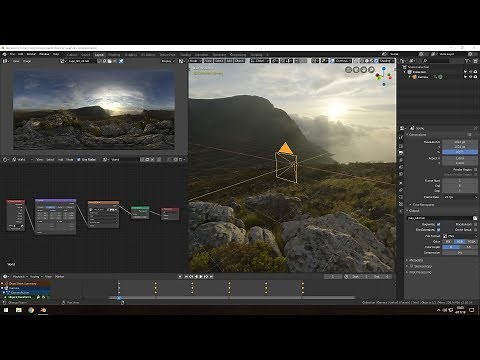Enable the Render Region checkbox
Viewport: 480px width, 360px height.
coord(475,170)
